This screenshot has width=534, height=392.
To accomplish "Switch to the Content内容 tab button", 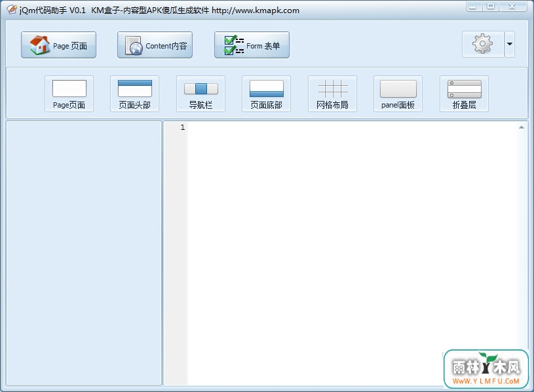I will 155,45.
